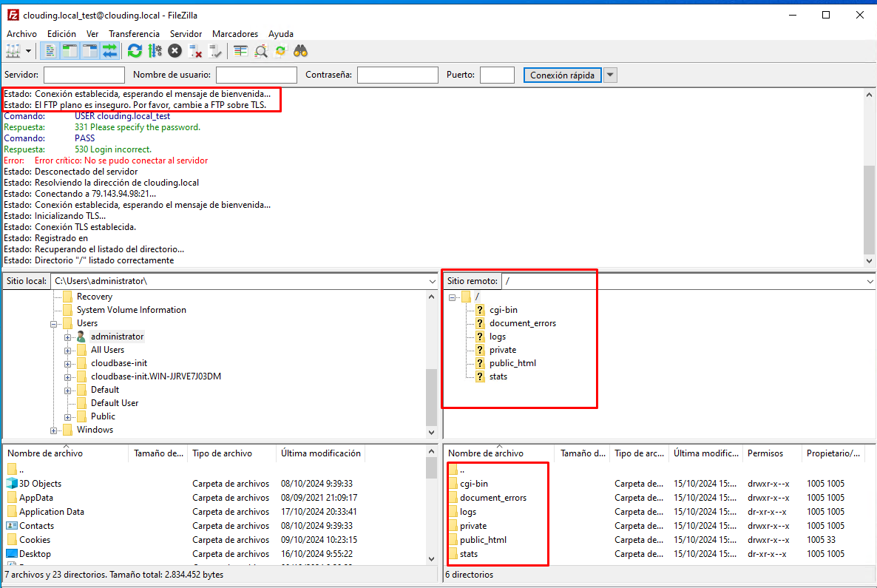
Task: Select Recovery folder in local tree
Action: pyautogui.click(x=94, y=297)
